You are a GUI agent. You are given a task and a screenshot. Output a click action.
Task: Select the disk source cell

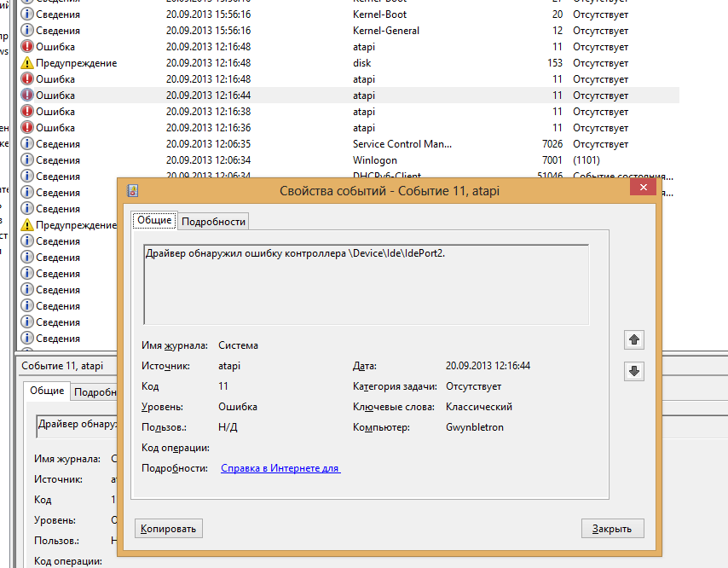click(361, 63)
